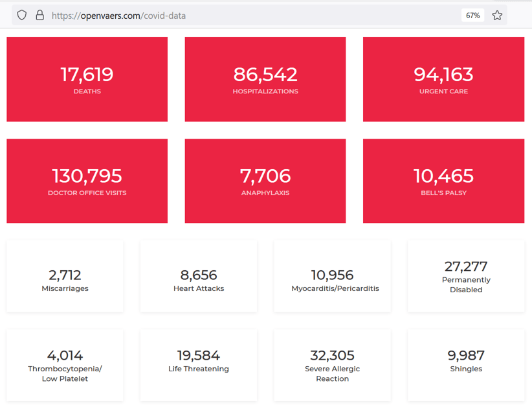The image size is (532, 405).
Task: Select the 7,706 Anaphylaxis tile
Action: [x=265, y=181]
